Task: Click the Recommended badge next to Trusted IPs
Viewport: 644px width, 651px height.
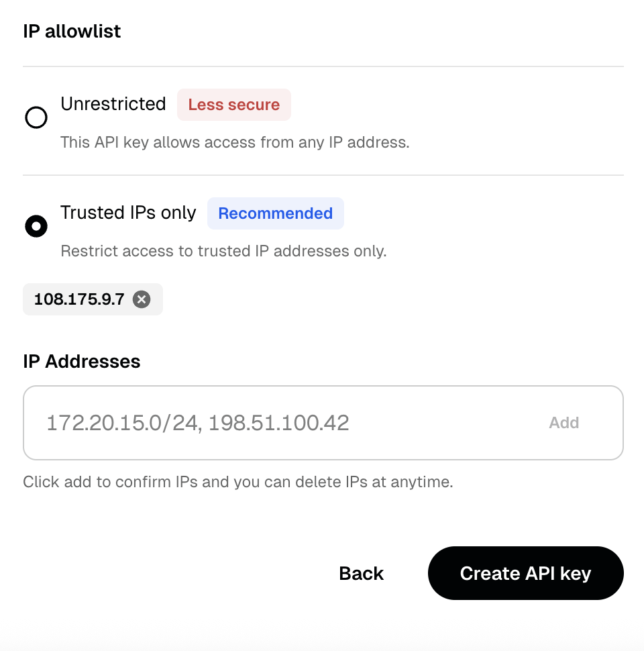Action: [x=275, y=213]
